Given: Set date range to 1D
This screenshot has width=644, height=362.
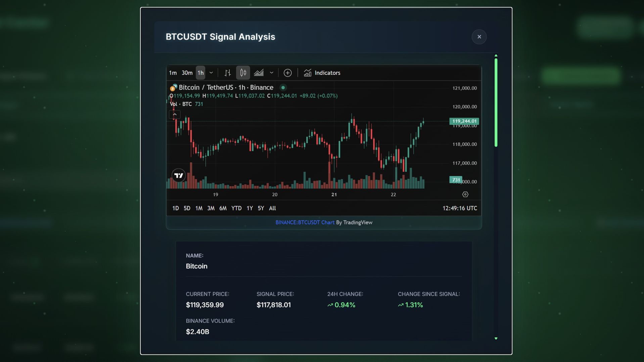Looking at the screenshot, I should [176, 208].
